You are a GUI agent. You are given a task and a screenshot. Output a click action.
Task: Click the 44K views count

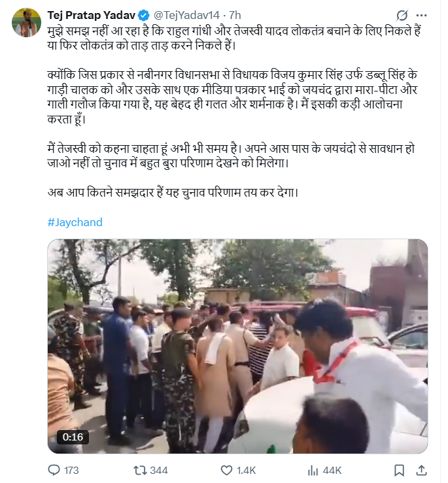332,471
